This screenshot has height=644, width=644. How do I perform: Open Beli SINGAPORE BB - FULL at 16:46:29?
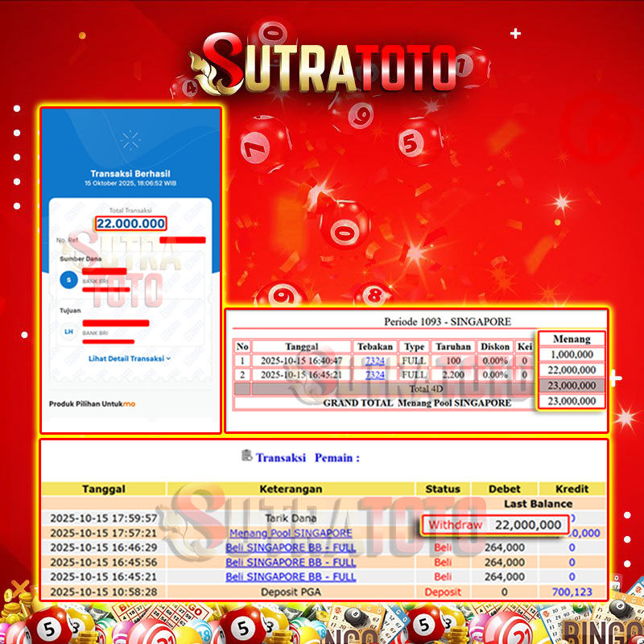[x=290, y=547]
